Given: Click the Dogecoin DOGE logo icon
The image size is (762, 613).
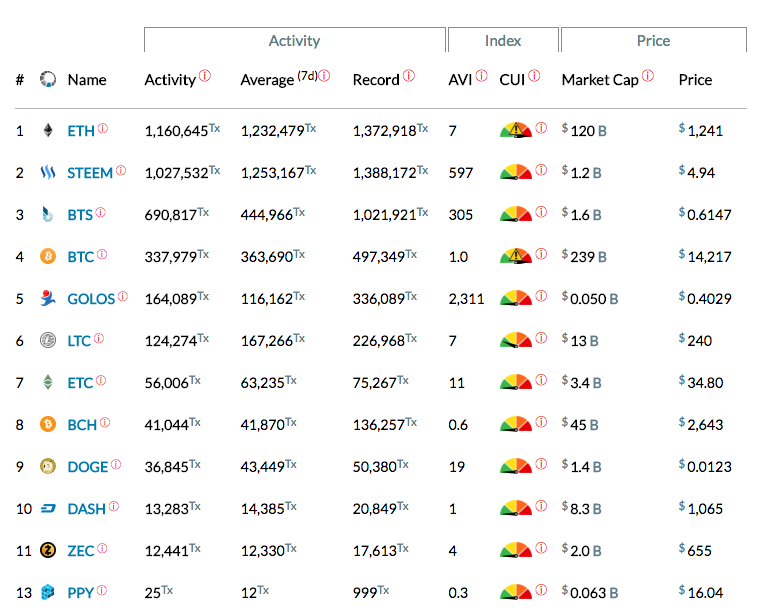Looking at the screenshot, I should pyautogui.click(x=48, y=466).
